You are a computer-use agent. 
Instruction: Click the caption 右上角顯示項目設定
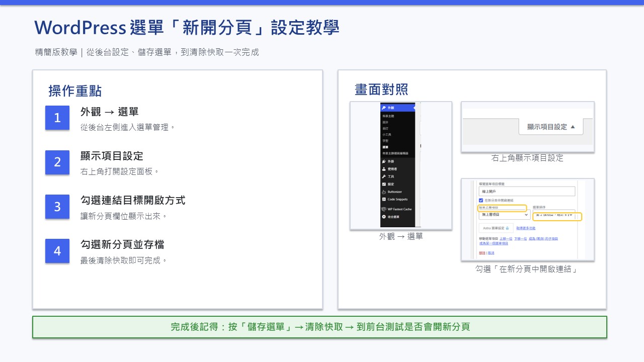click(527, 158)
